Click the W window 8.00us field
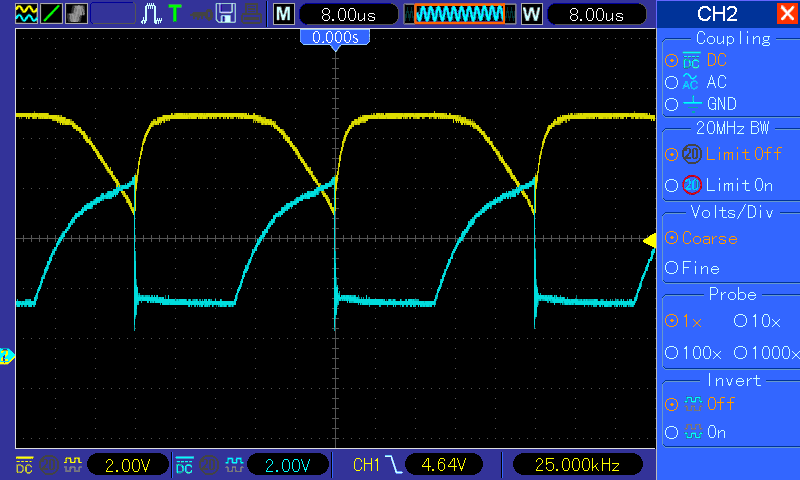The height and width of the screenshot is (480, 800). 596,14
